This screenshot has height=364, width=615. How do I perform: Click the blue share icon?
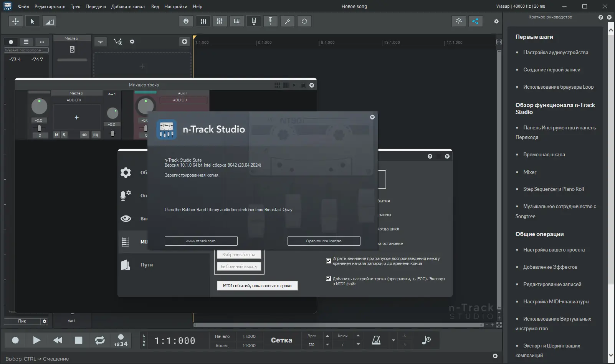click(475, 22)
